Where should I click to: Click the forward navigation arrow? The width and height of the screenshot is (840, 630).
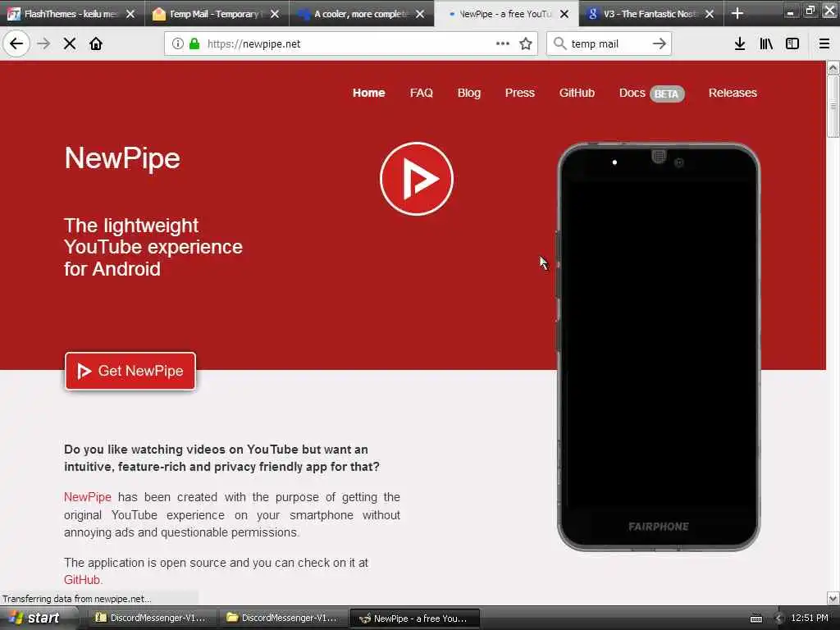(x=44, y=43)
